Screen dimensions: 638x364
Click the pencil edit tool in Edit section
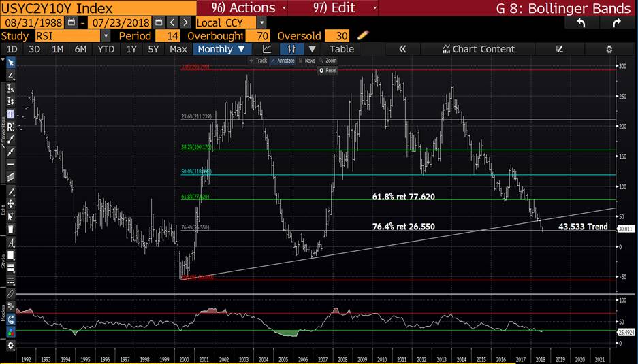coord(11,192)
